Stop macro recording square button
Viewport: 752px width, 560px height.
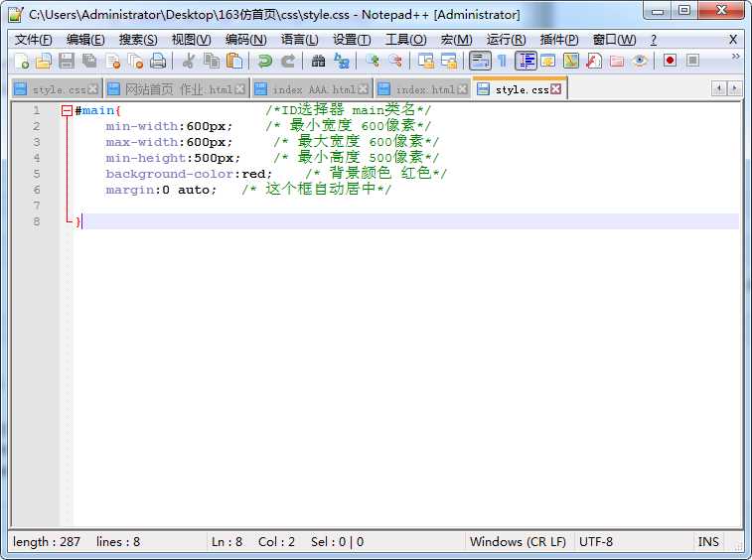[x=692, y=61]
